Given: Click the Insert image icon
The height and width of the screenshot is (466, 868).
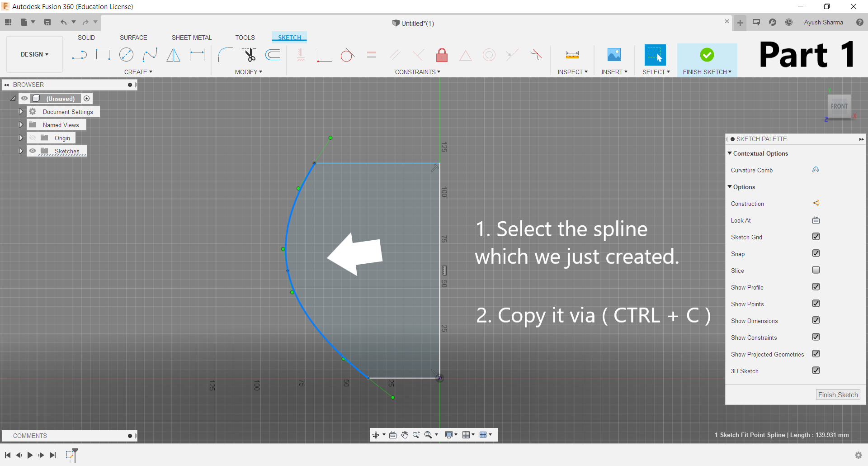Looking at the screenshot, I should pyautogui.click(x=614, y=55).
